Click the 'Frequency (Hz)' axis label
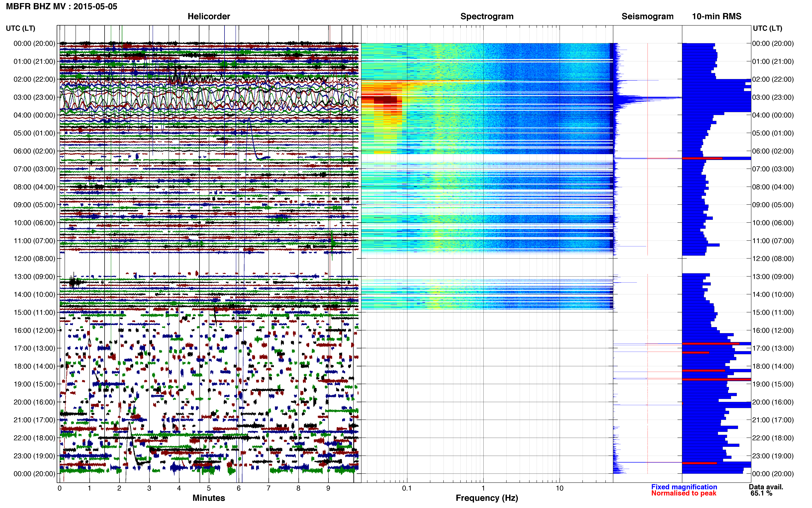The image size is (812, 508). pyautogui.click(x=487, y=498)
